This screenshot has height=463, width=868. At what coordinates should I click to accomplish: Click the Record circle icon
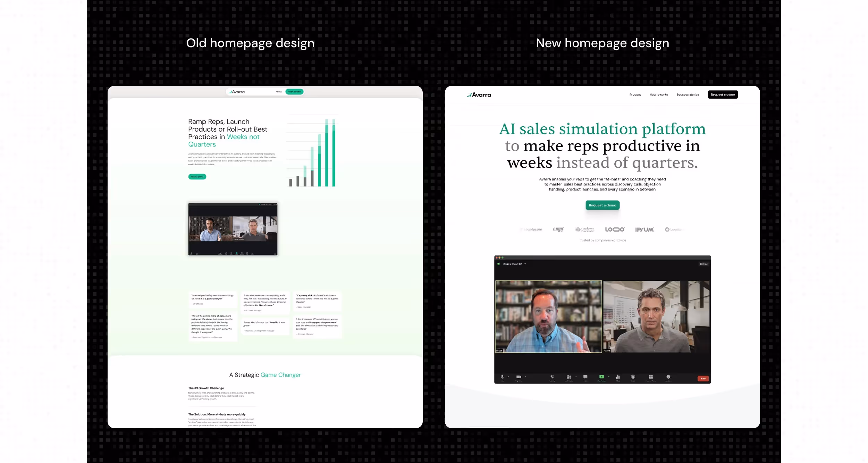point(633,377)
